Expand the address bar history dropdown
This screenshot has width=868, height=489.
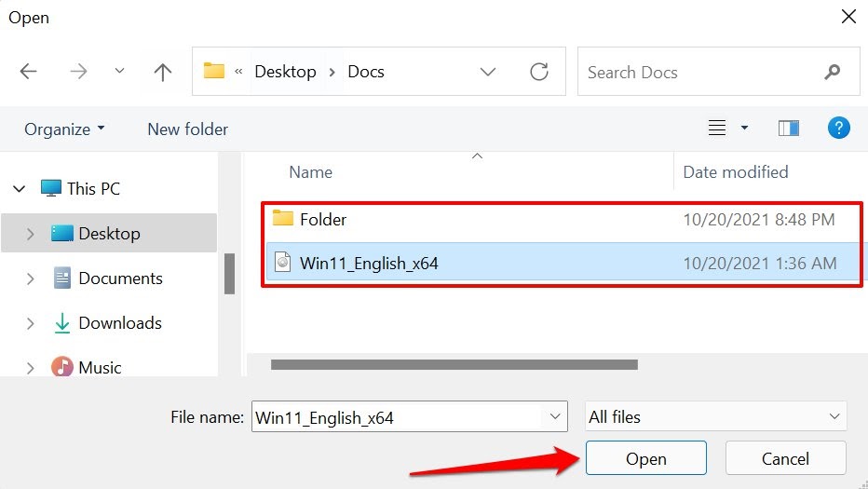(x=488, y=72)
